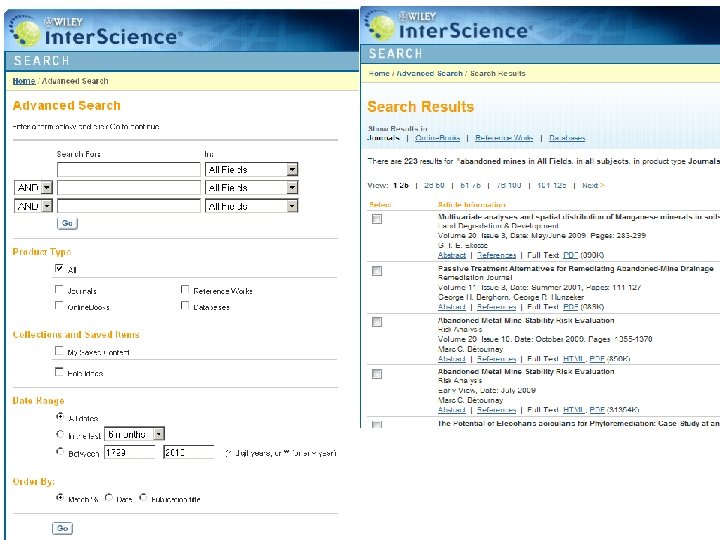View results 76-100
The width and height of the screenshot is (720, 540).
point(509,186)
